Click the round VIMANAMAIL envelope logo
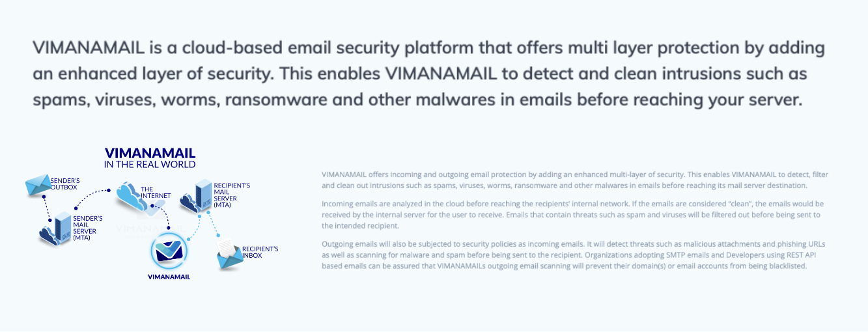The height and width of the screenshot is (332, 868). click(x=169, y=252)
